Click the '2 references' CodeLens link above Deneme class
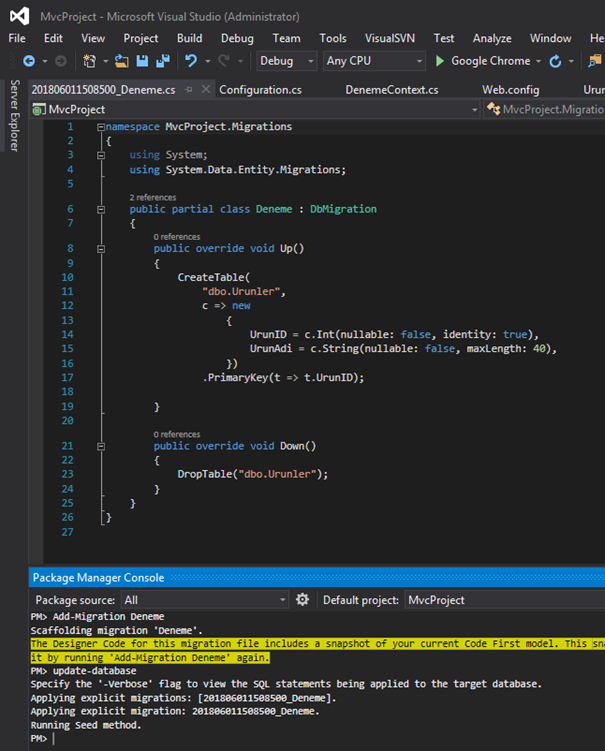Image resolution: width=605 pixels, height=751 pixels. 152,197
